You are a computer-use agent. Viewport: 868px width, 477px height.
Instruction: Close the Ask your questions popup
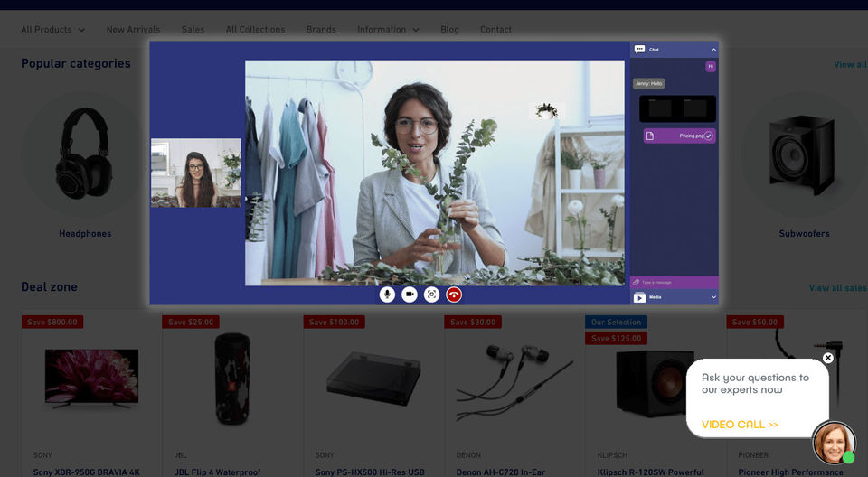tap(827, 358)
